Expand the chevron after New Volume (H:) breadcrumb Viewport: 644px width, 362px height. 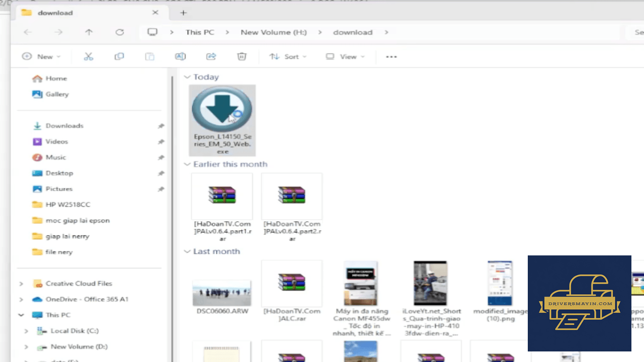[320, 32]
